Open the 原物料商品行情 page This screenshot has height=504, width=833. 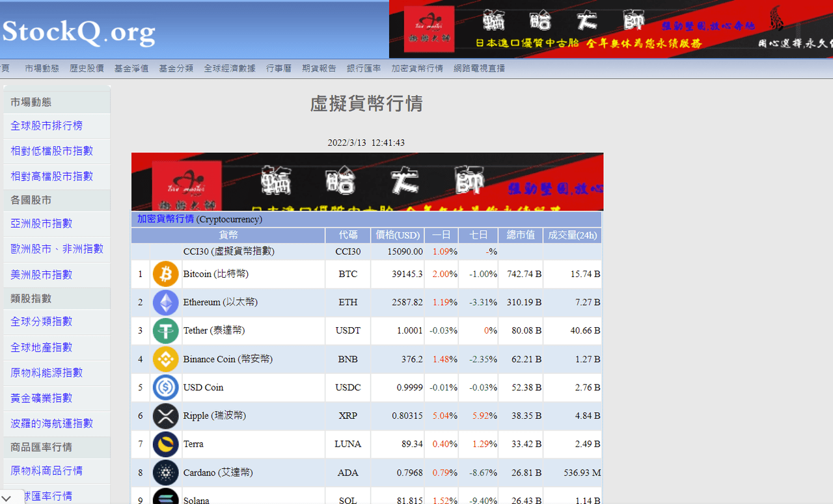coord(46,470)
